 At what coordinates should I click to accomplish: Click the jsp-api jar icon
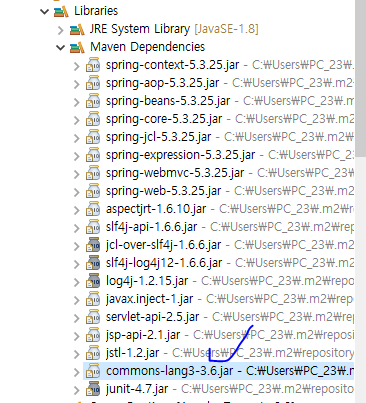point(93,335)
